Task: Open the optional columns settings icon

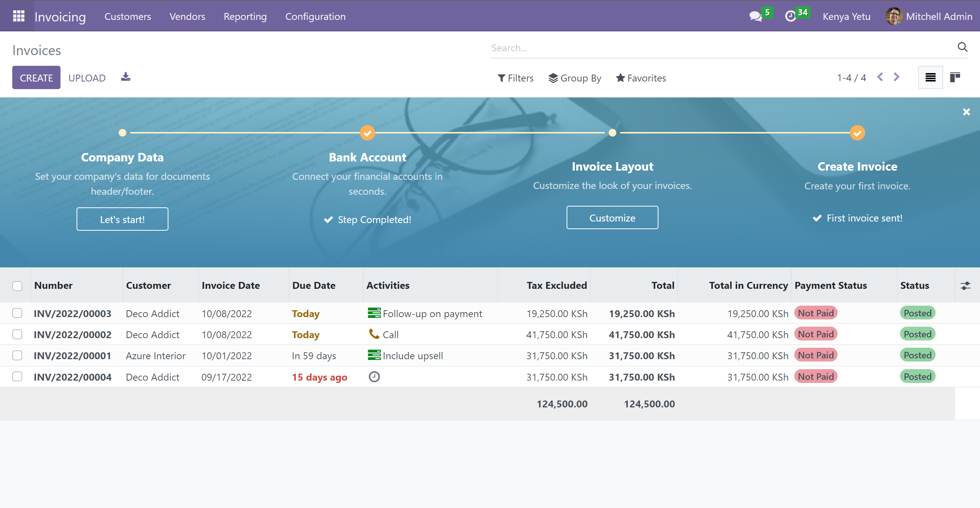Action: click(965, 285)
